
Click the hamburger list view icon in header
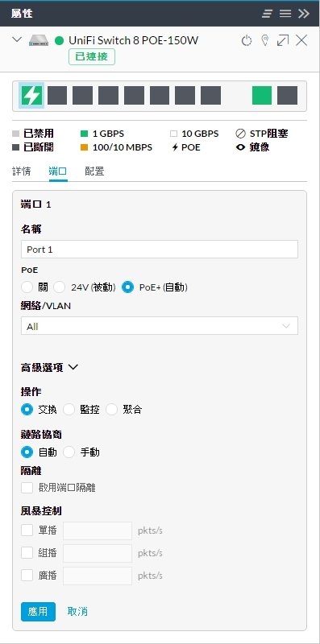pyautogui.click(x=285, y=14)
